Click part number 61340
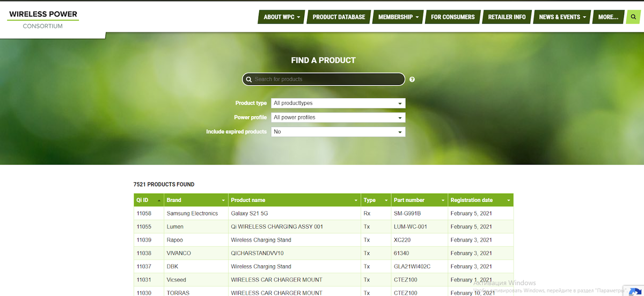Screen dimensions: 644x296 pyautogui.click(x=401, y=253)
